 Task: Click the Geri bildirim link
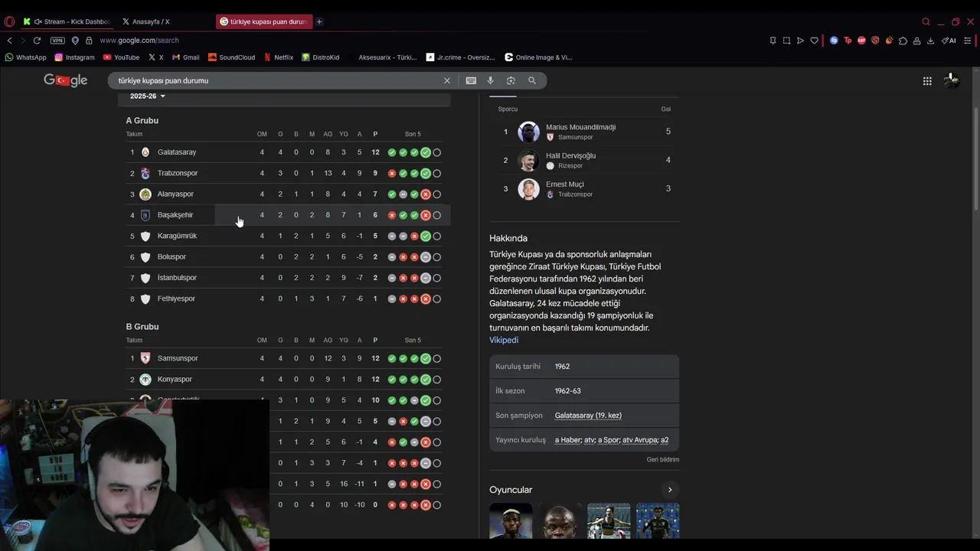[x=663, y=460]
